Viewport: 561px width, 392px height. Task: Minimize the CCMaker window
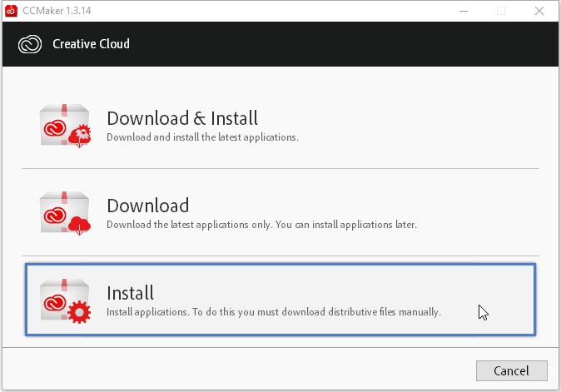point(462,11)
